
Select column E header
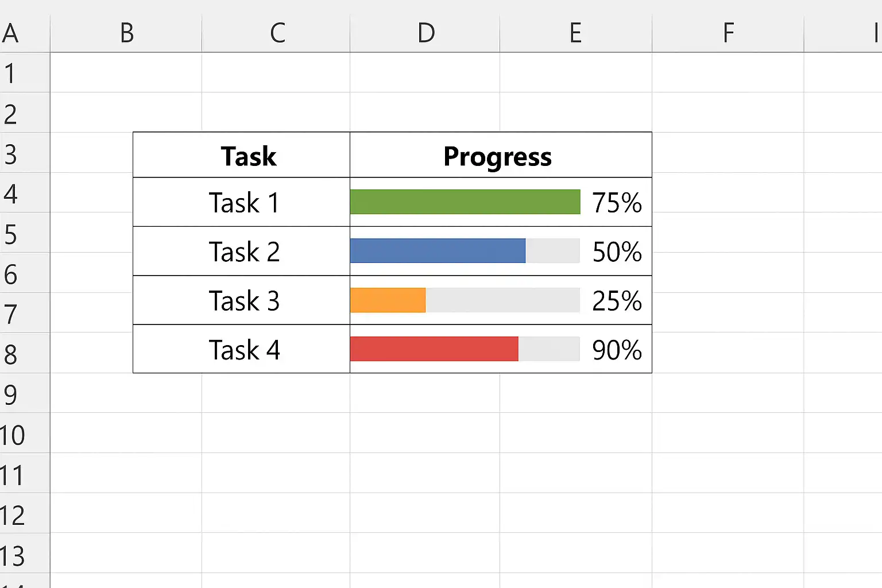tap(575, 33)
